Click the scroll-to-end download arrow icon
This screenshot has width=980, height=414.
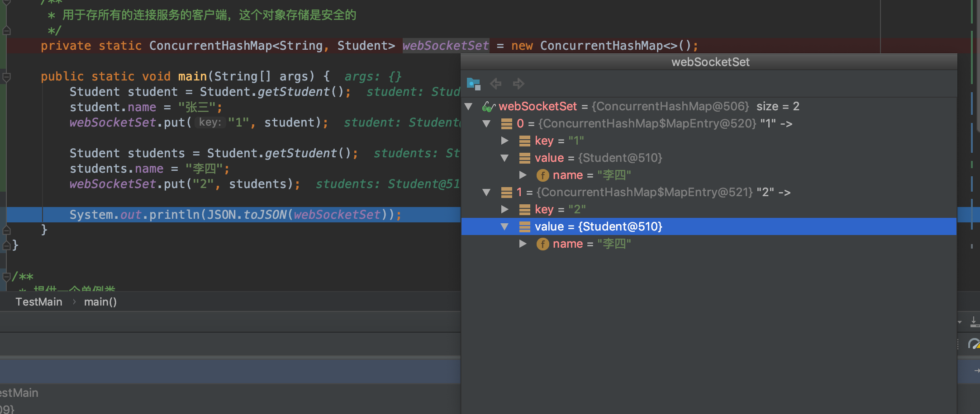(x=974, y=322)
